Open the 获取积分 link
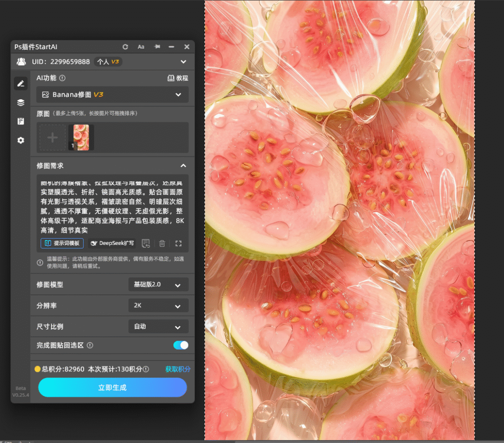The width and height of the screenshot is (504, 443). tap(178, 369)
